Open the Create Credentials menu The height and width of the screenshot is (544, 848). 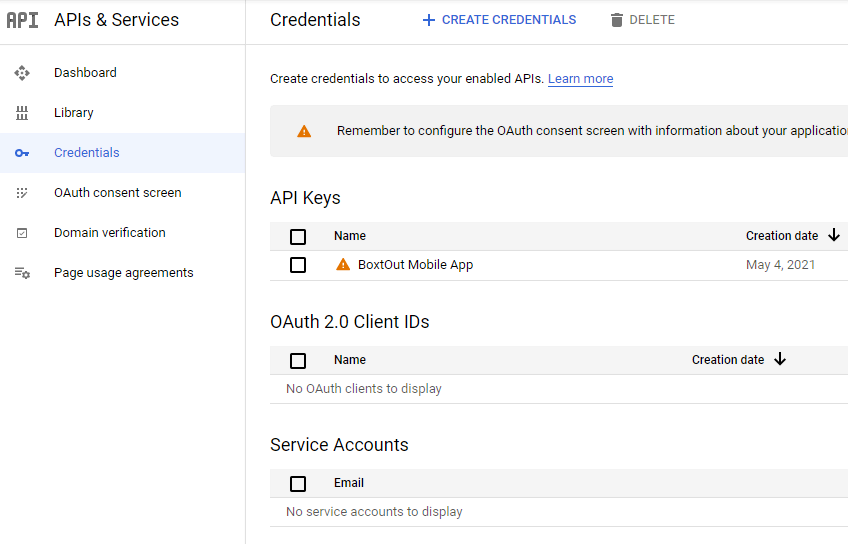click(499, 20)
